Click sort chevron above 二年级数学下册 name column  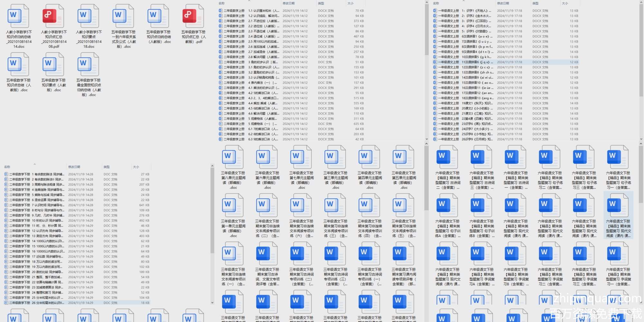tap(34, 164)
